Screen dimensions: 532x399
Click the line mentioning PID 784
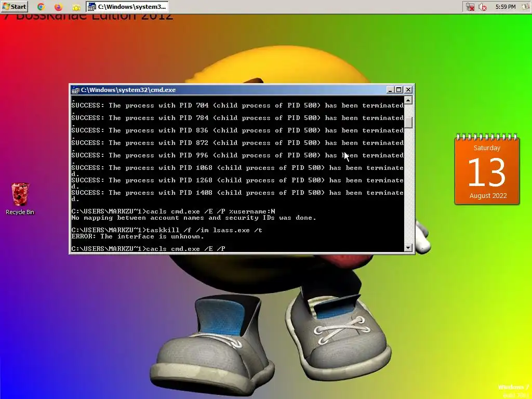point(237,118)
